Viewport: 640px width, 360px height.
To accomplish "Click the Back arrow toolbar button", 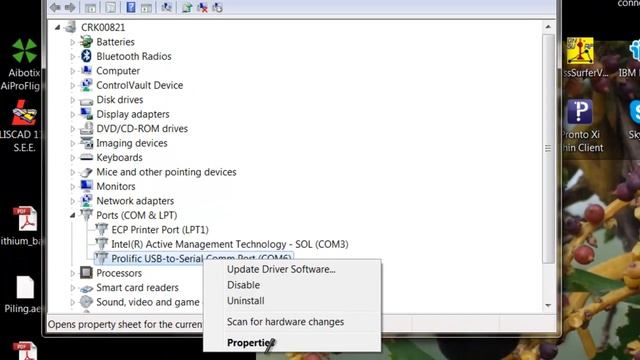I will pos(55,7).
